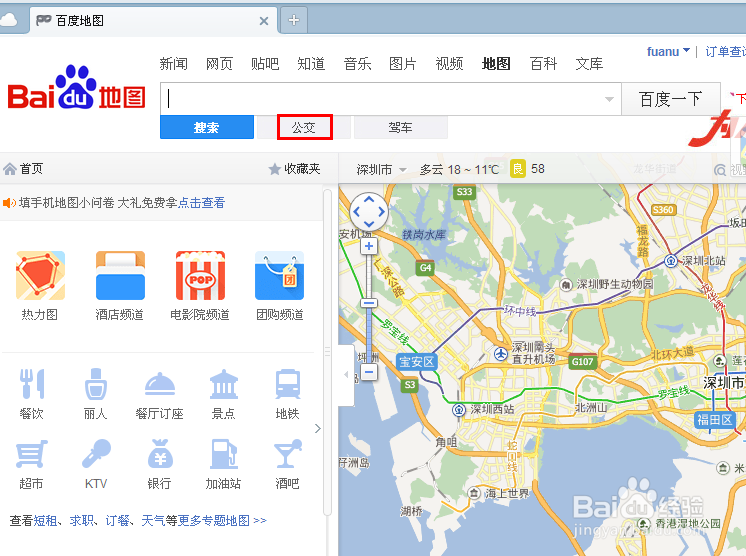Switch to the 搜索 search tab
The width and height of the screenshot is (746, 556).
[x=206, y=127]
